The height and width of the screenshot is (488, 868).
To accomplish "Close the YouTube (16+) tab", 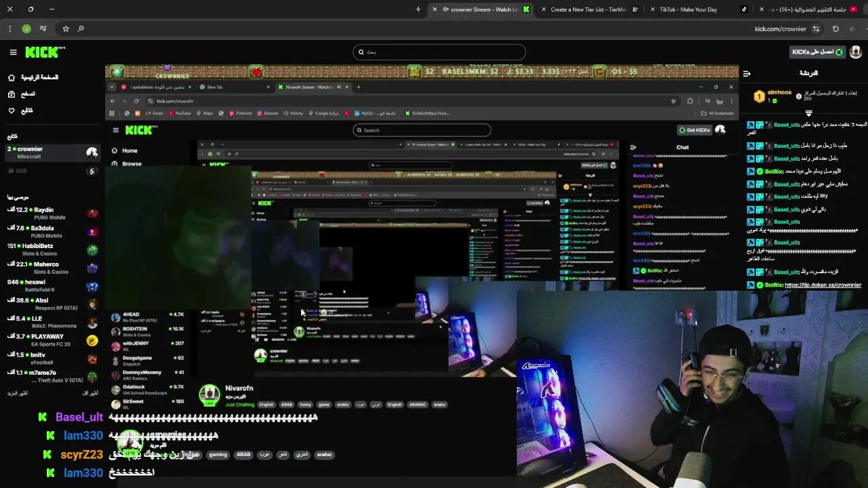I will 762,9.
